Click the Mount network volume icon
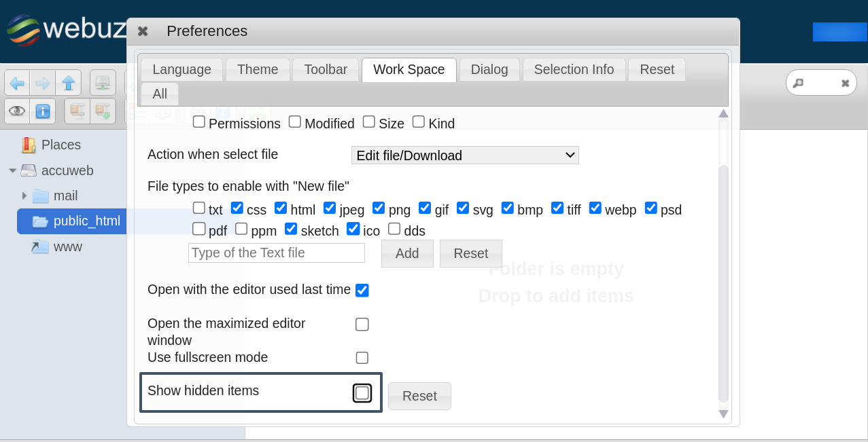868x442 pixels. (x=103, y=83)
